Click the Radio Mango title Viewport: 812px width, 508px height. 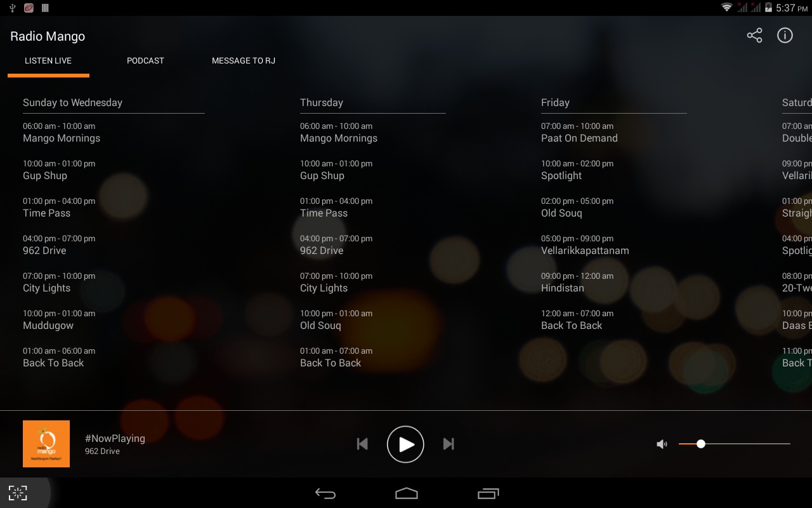point(48,36)
